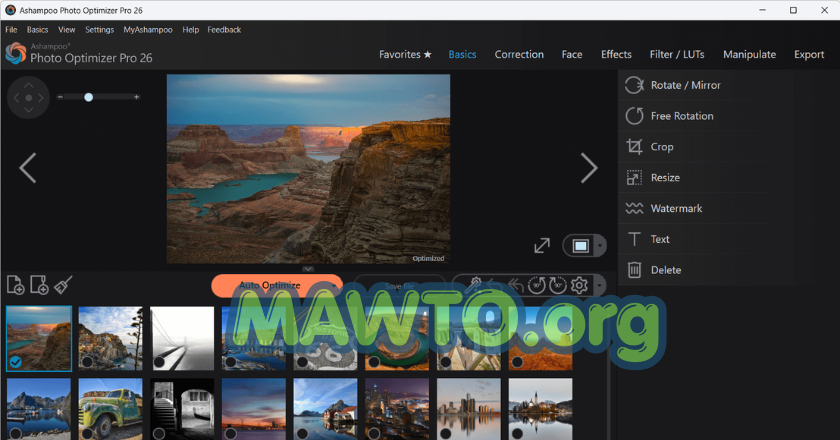Open the Feedback menu
The height and width of the screenshot is (440, 840).
(x=224, y=30)
